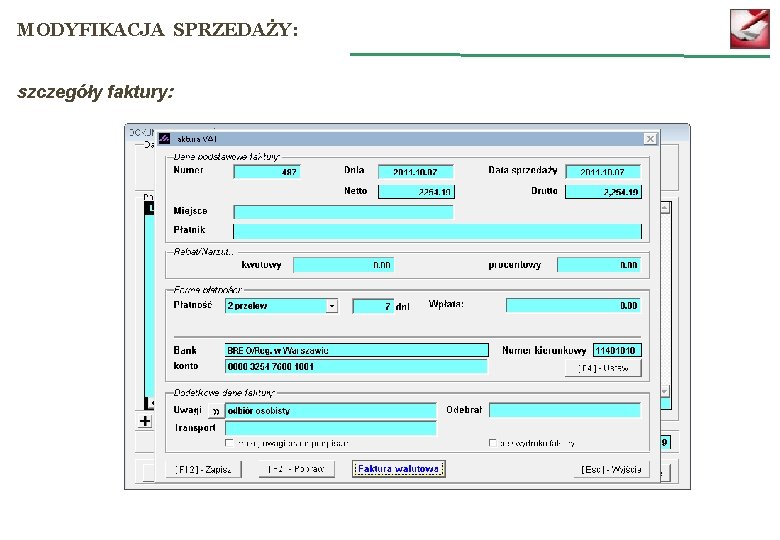This screenshot has height=540, width=780.
Task: Click the plus button in the background window
Action: pos(145,421)
